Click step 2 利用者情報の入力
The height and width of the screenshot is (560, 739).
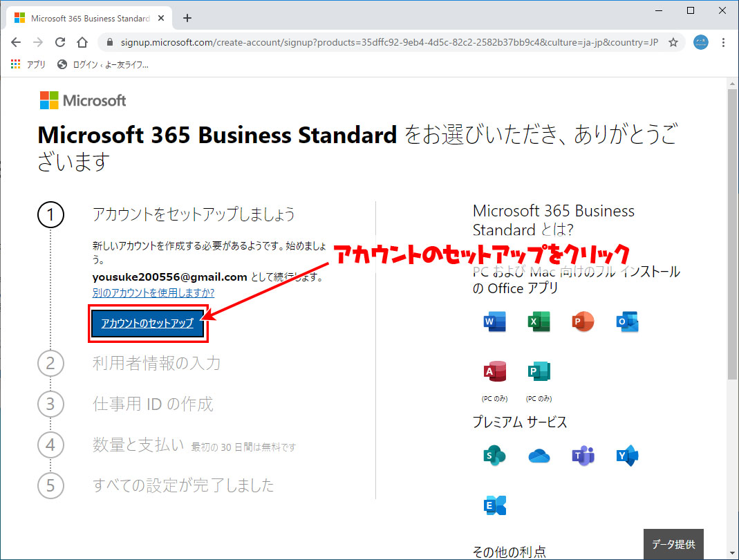[156, 363]
